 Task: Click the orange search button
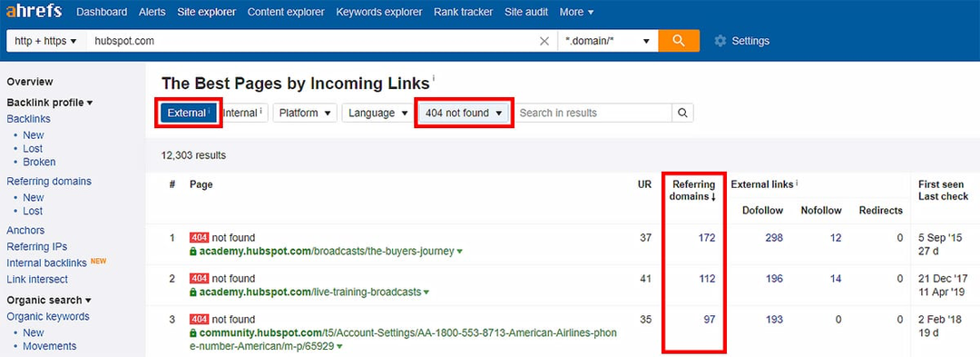(679, 41)
